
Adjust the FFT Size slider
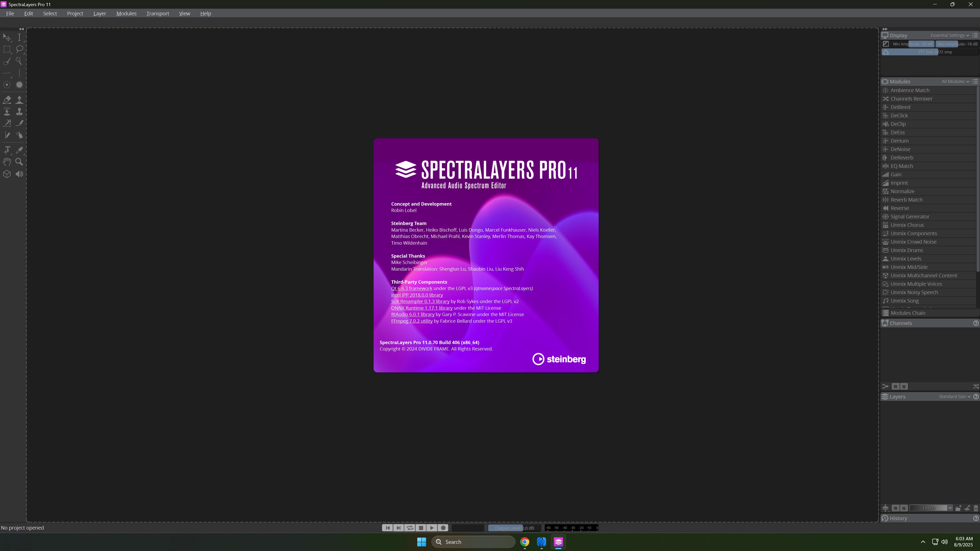(x=930, y=52)
